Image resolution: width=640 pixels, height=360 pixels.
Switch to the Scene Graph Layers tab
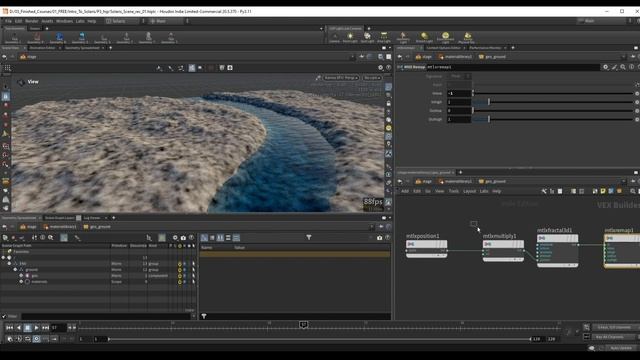pos(59,218)
